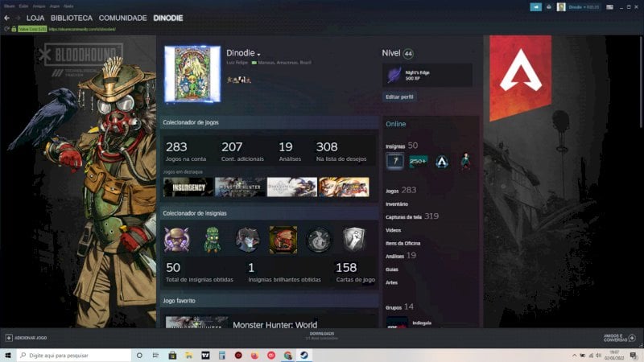
Task: Go back with the left arrow
Action: pos(6,18)
